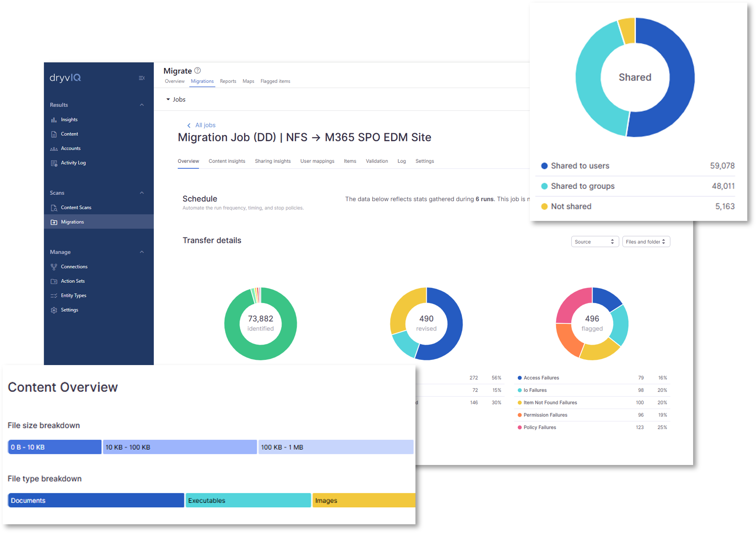Collapse the Results sidebar section
756x533 pixels.
click(x=142, y=105)
